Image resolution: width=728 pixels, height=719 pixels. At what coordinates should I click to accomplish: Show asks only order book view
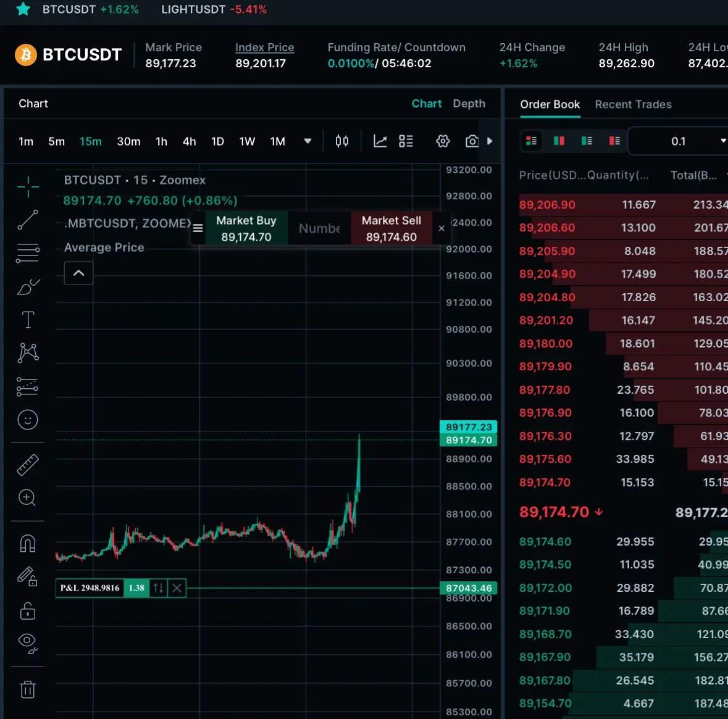[x=615, y=141]
